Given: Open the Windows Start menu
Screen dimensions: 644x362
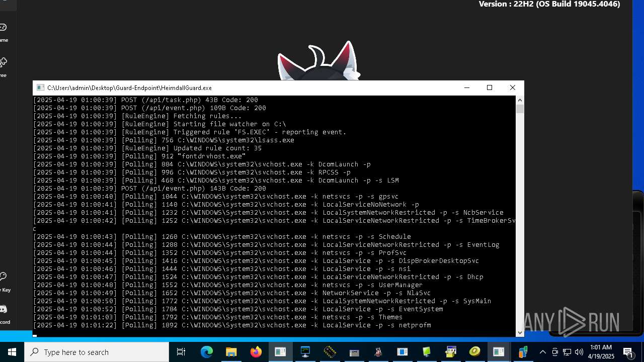Looking at the screenshot, I should tap(12, 352).
